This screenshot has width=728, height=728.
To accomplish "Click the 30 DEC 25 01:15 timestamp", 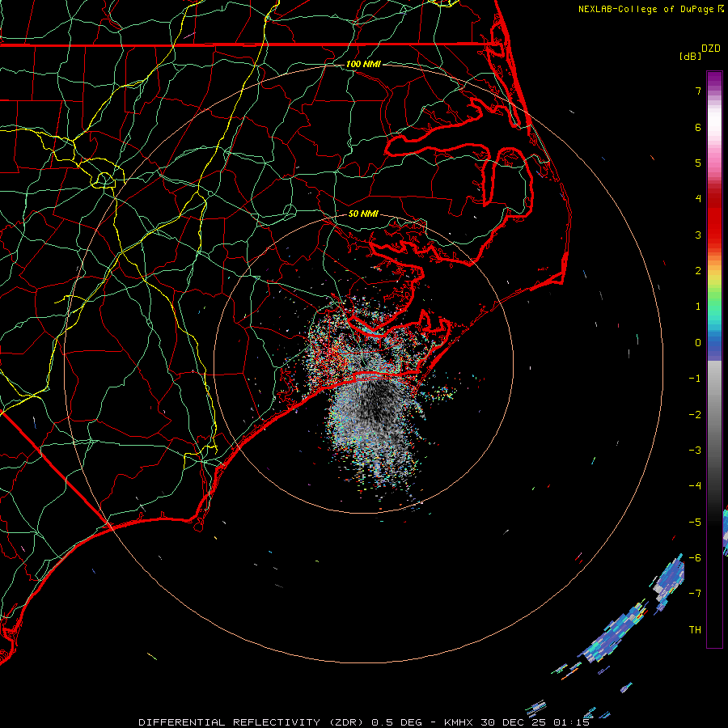I will (x=535, y=722).
